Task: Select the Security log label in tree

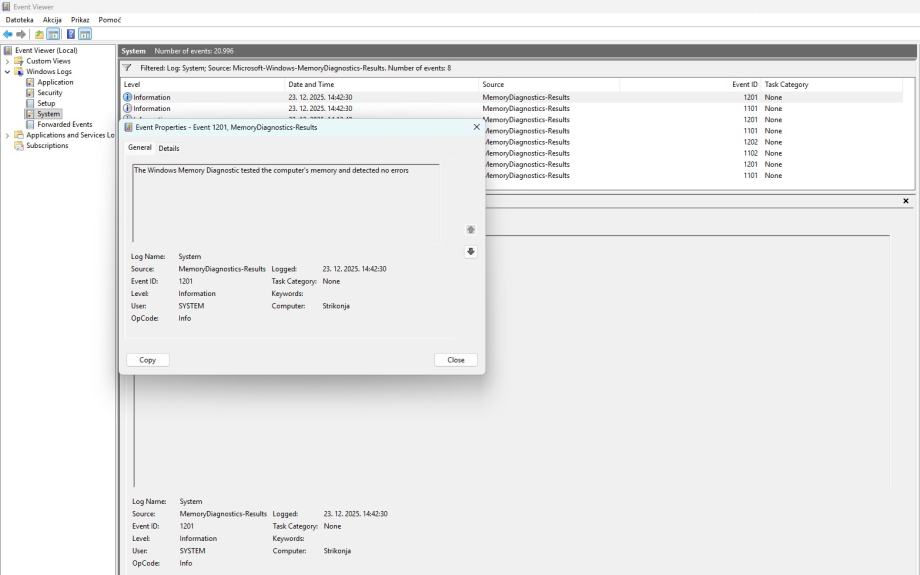Action: tap(50, 93)
